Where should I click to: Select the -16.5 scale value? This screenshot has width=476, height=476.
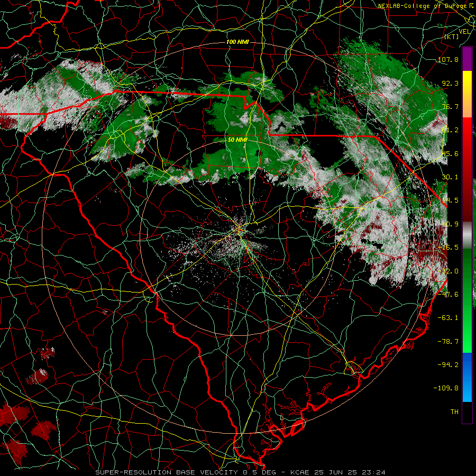tap(448, 248)
